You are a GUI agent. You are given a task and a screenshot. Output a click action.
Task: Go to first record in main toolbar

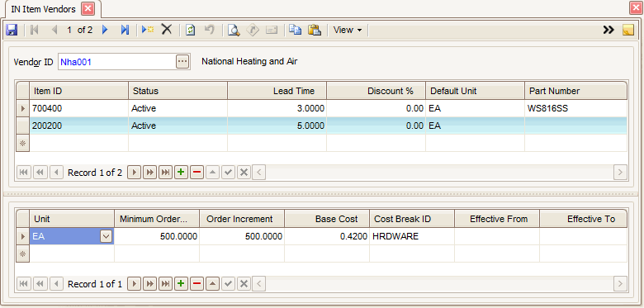point(35,30)
